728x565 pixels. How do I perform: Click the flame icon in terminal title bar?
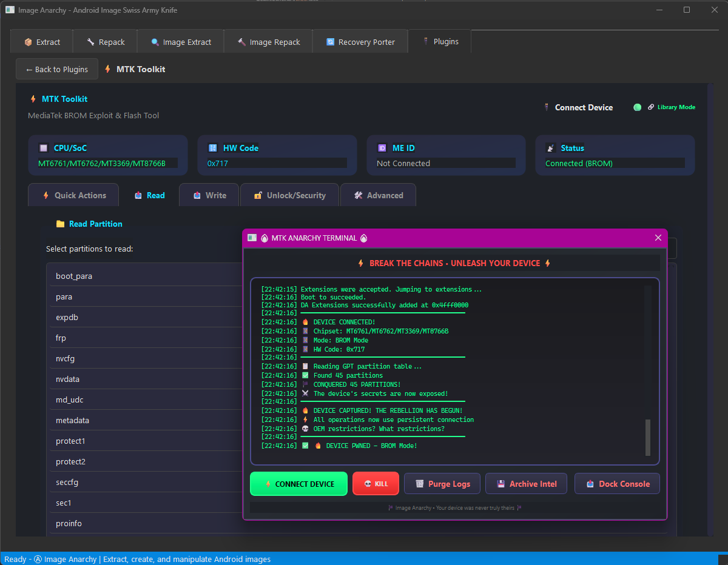coord(265,238)
